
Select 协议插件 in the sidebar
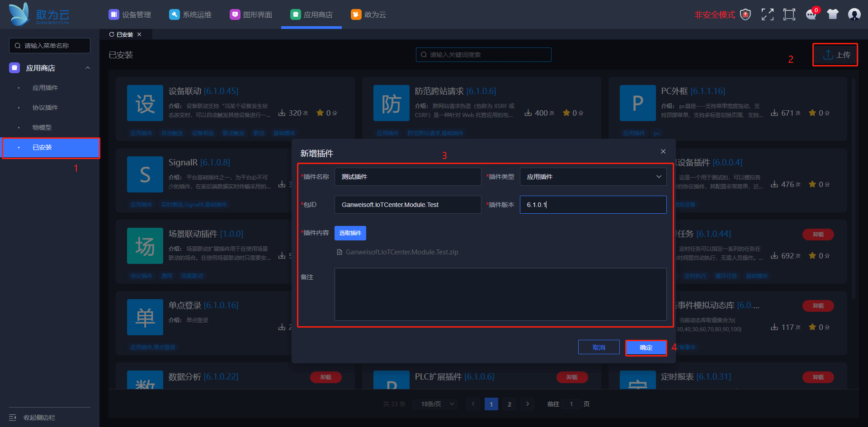pos(45,108)
